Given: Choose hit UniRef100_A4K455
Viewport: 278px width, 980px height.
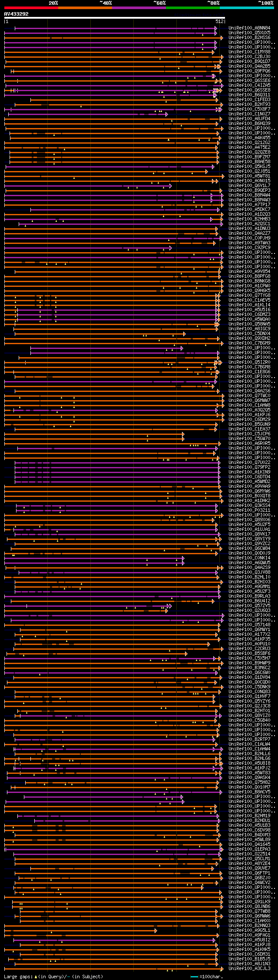Looking at the screenshot, I should [x=249, y=138].
